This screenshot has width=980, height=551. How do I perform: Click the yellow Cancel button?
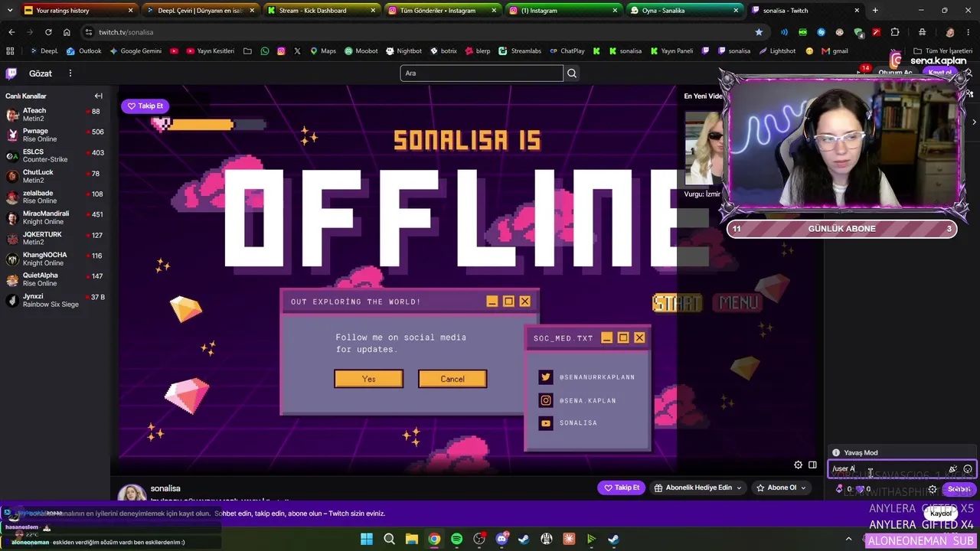coord(452,379)
